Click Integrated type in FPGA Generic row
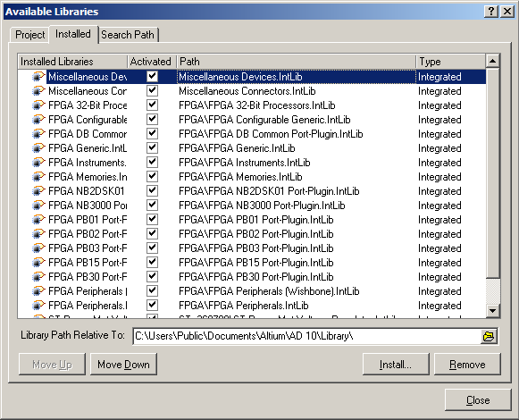Image resolution: width=519 pixels, height=420 pixels. (439, 148)
